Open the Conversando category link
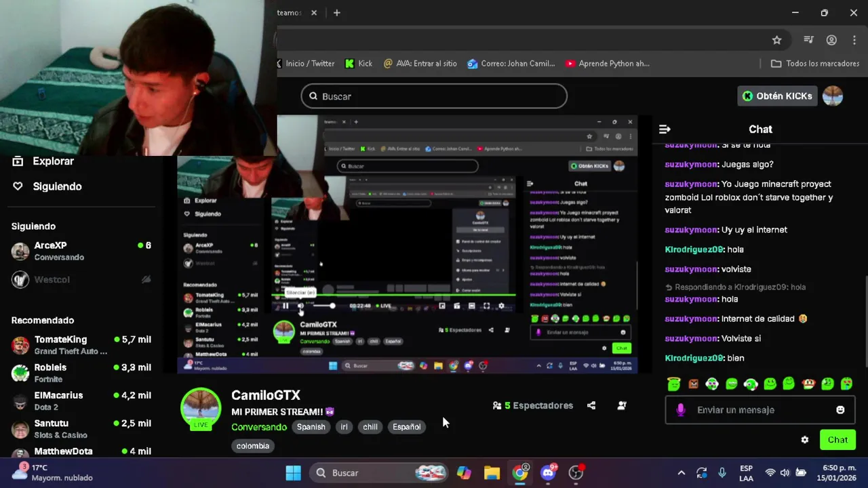Image resolution: width=868 pixels, height=488 pixels. (x=259, y=427)
